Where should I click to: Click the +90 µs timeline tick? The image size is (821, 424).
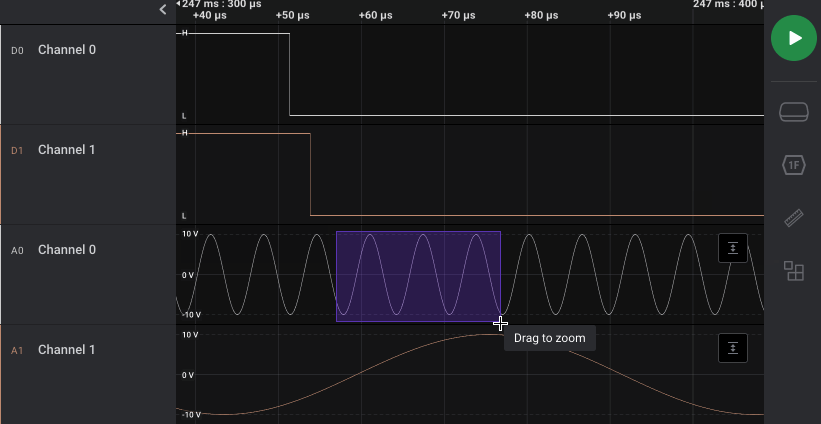pyautogui.click(x=623, y=16)
